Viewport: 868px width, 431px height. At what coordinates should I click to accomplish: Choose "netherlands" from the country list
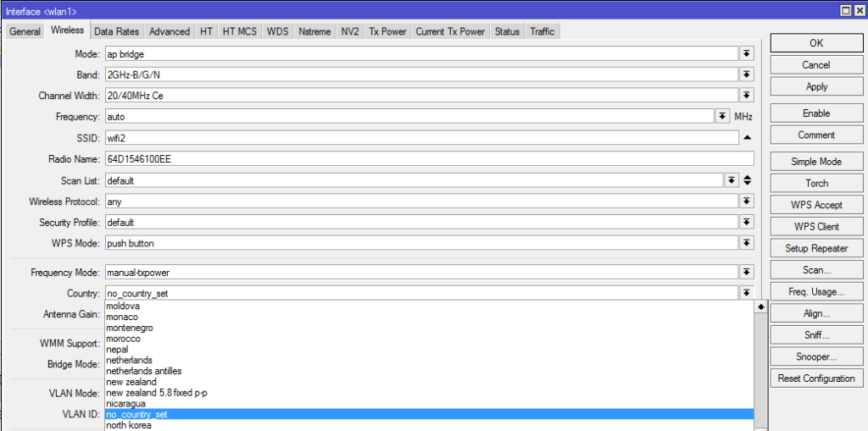[129, 360]
